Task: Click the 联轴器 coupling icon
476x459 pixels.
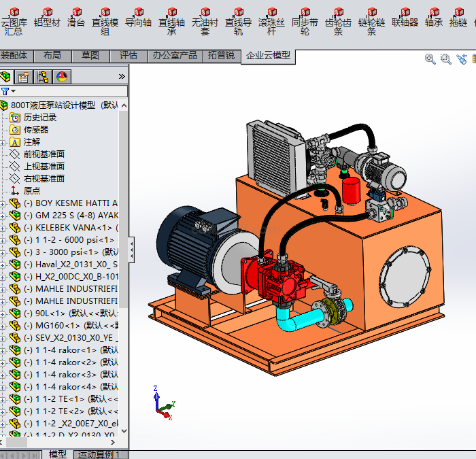Action: [405, 18]
